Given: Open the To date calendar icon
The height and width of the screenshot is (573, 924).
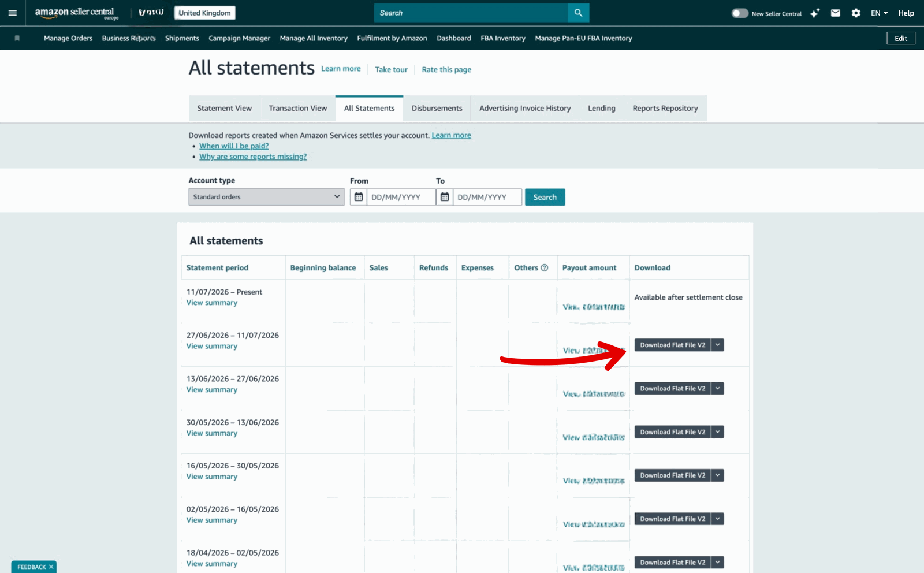Looking at the screenshot, I should [445, 197].
